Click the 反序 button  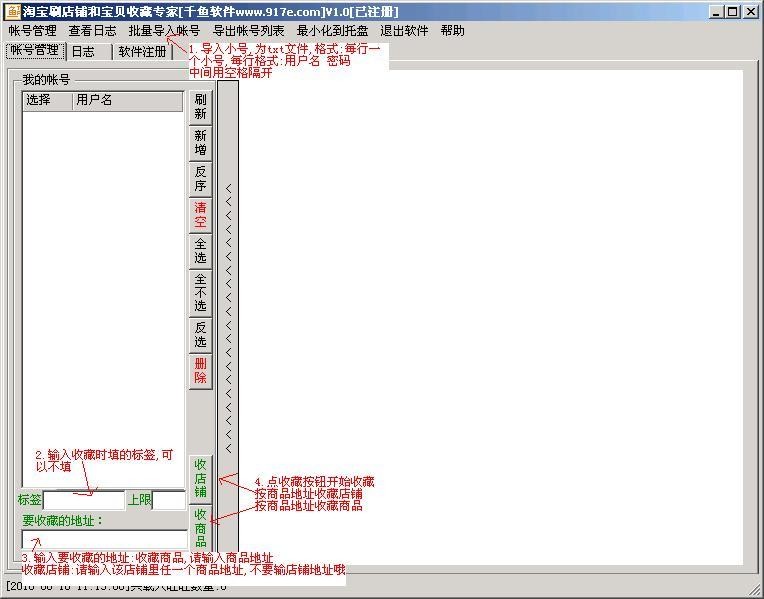[200, 179]
